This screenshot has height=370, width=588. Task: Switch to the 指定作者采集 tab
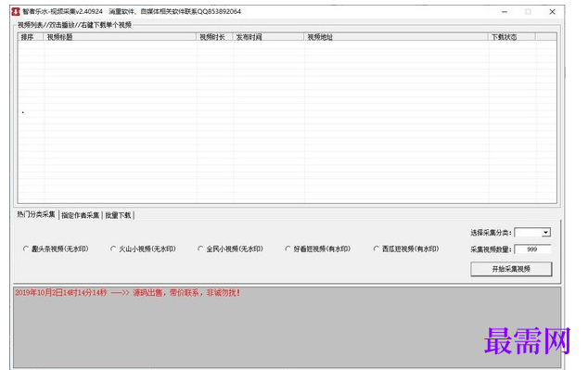tap(81, 215)
